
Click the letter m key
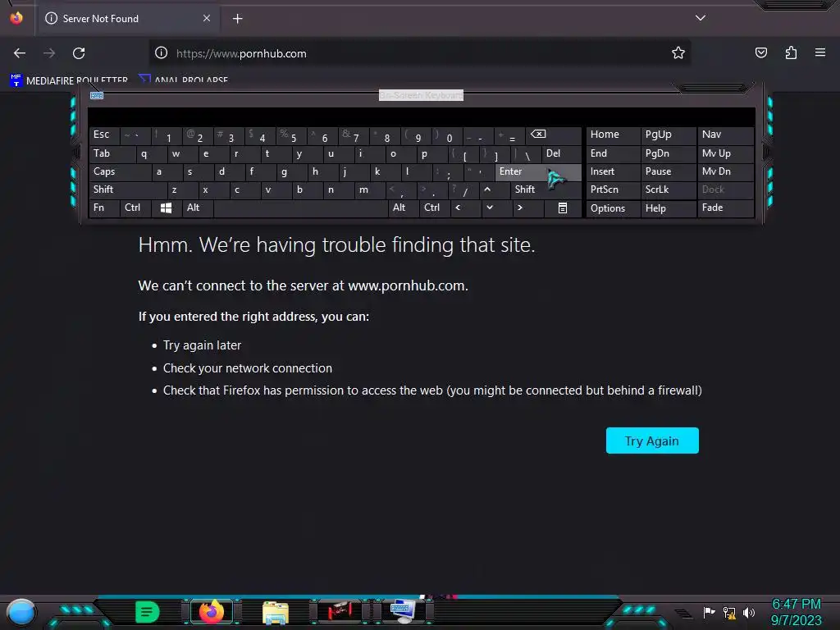tap(370, 189)
